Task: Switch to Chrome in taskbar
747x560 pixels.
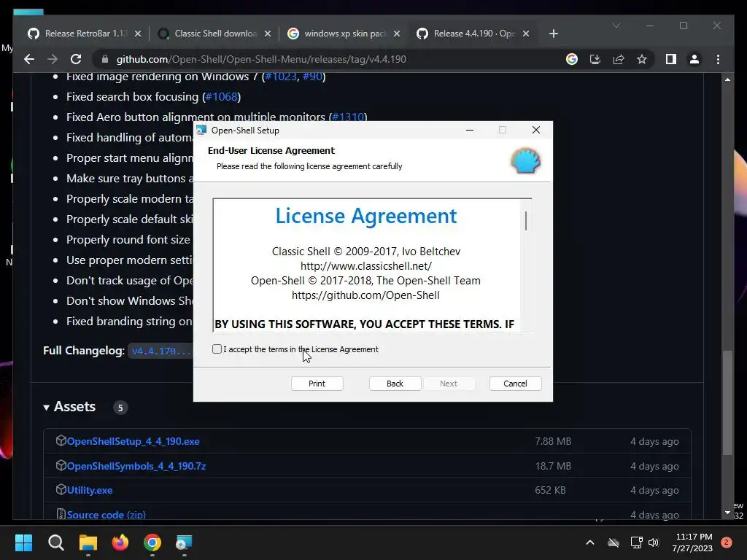Action: (152, 542)
